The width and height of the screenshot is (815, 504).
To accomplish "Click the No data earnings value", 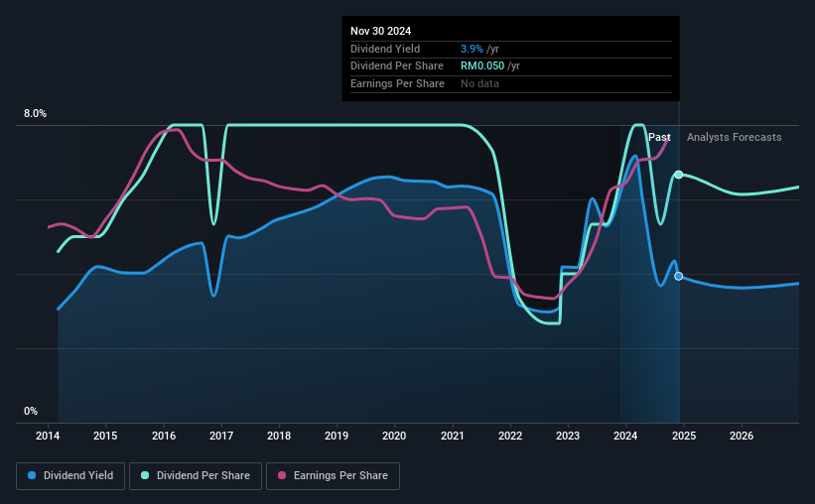I will (x=479, y=83).
